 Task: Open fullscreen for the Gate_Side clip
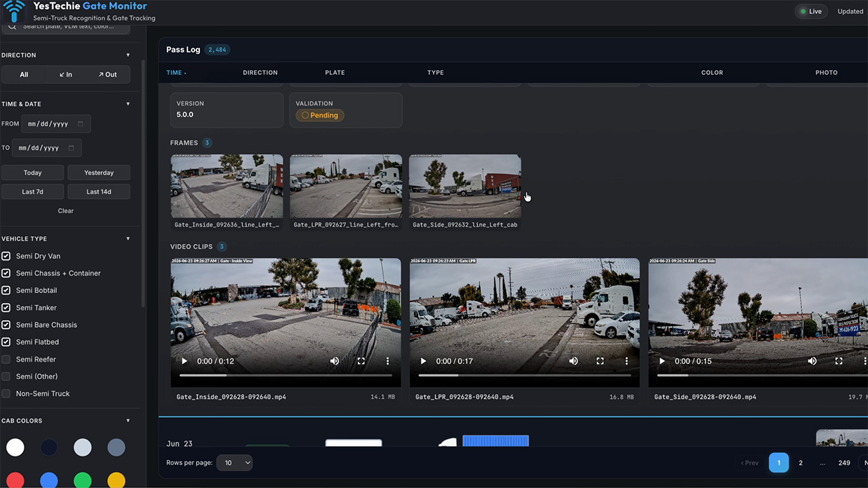tap(839, 361)
